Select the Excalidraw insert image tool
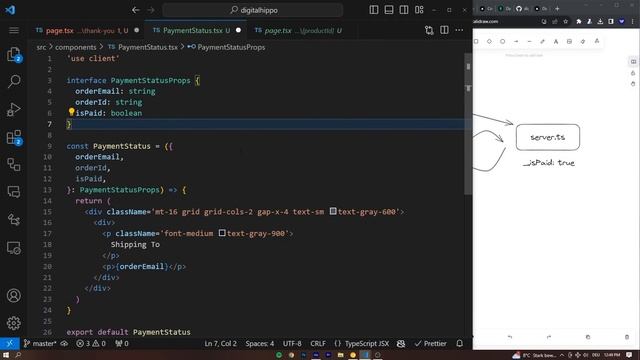640x360 pixels. (569, 41)
